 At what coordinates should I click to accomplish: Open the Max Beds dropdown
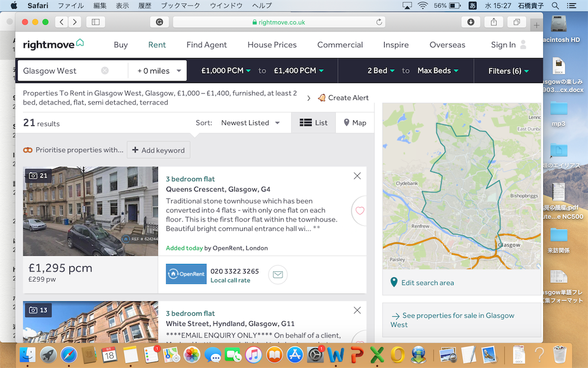[438, 71]
